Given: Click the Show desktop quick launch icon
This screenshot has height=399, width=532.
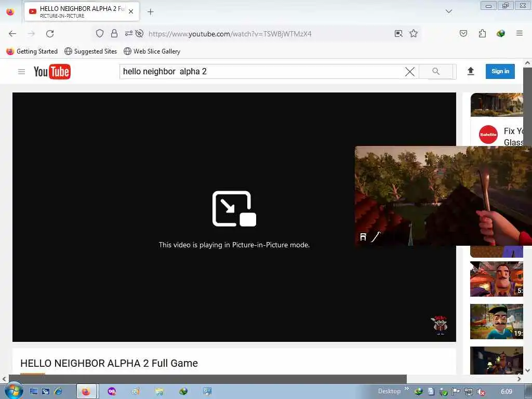Looking at the screenshot, I should coord(34,392).
